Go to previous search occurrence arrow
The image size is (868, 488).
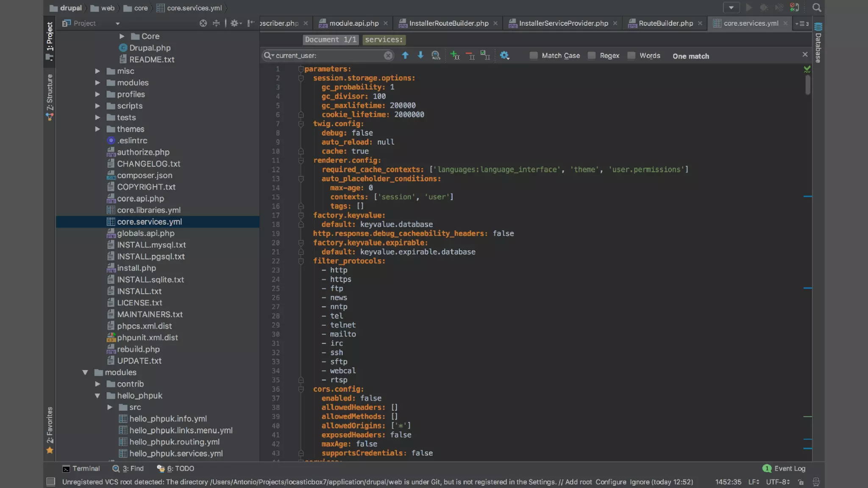(405, 55)
